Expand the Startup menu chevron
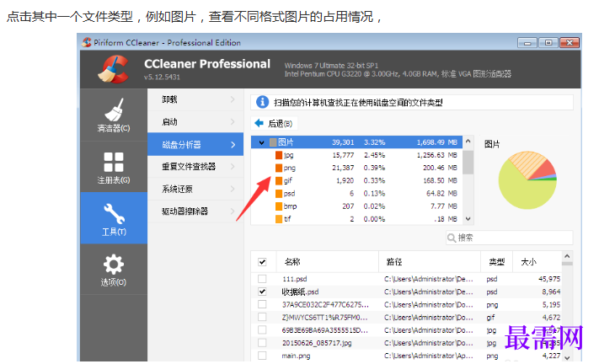Image resolution: width=599 pixels, height=364 pixels. click(x=233, y=121)
